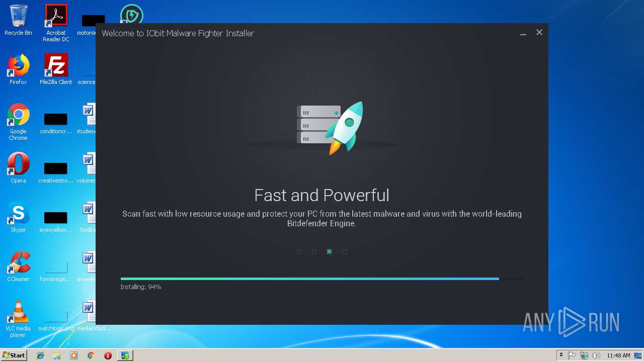Open the Recycle Bin desktop icon
Screen dimensions: 644x362
click(18, 20)
